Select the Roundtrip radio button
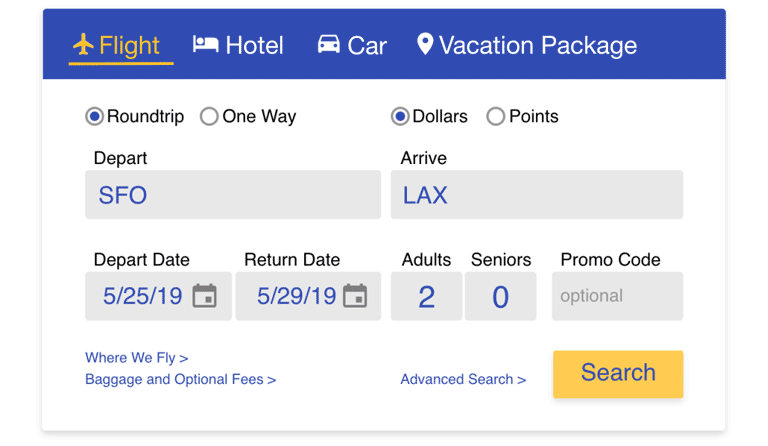The height and width of the screenshot is (446, 768). (94, 117)
